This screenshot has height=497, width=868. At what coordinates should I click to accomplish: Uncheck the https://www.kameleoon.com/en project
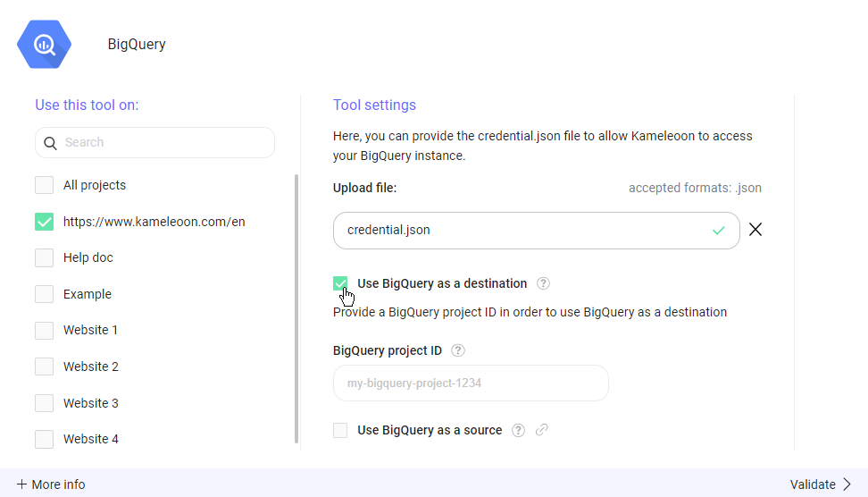pyautogui.click(x=44, y=222)
